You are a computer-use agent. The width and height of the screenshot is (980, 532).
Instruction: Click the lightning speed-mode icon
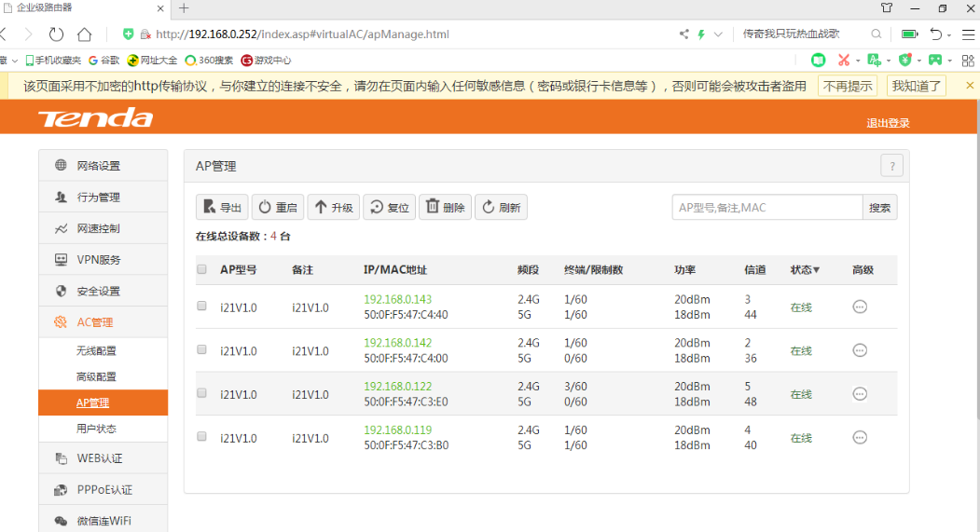pyautogui.click(x=701, y=34)
